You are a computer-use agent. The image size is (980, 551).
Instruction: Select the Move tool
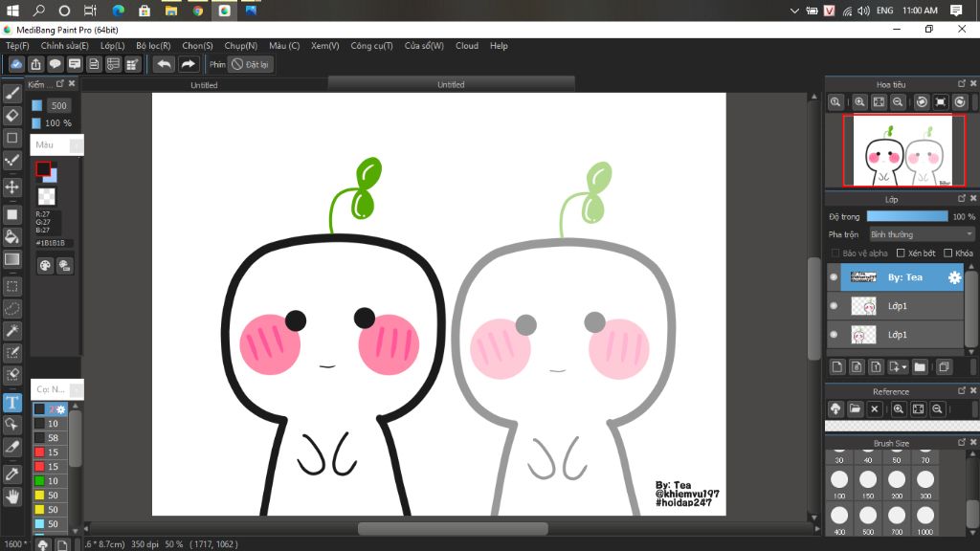coord(11,187)
